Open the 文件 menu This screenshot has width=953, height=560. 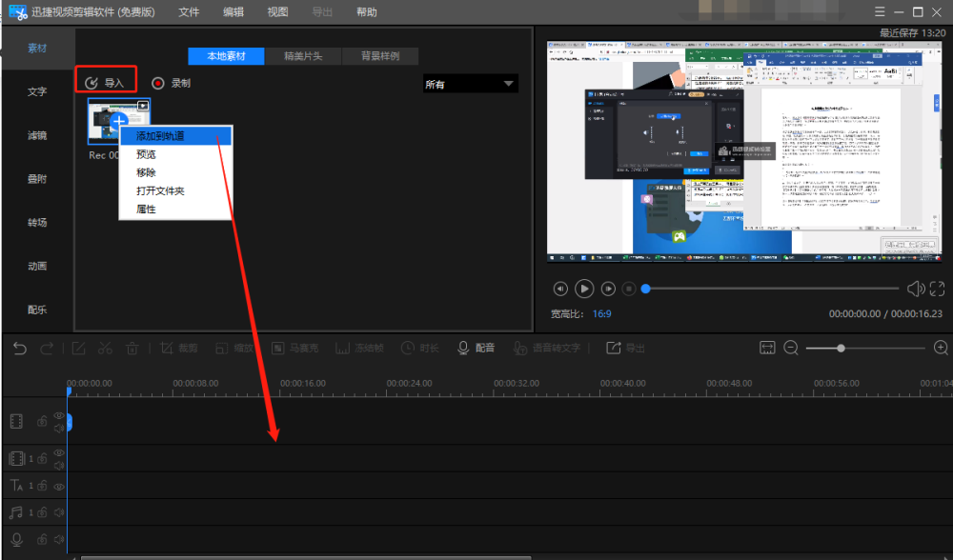189,12
